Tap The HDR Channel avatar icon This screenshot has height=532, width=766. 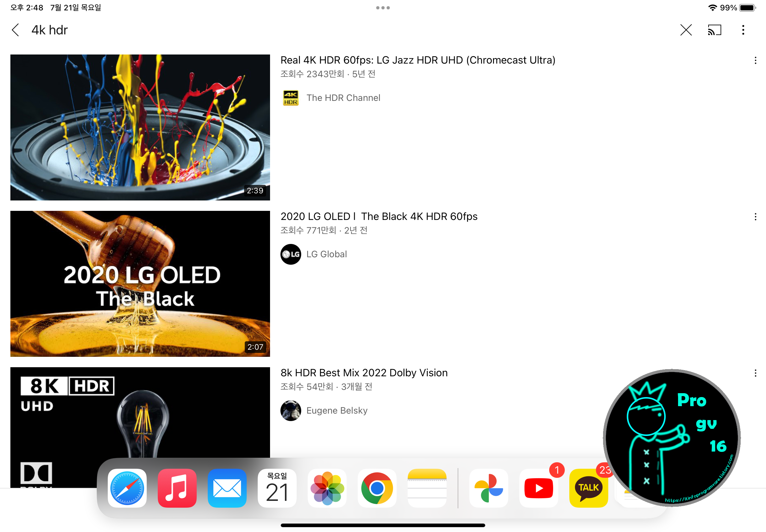[x=290, y=98]
